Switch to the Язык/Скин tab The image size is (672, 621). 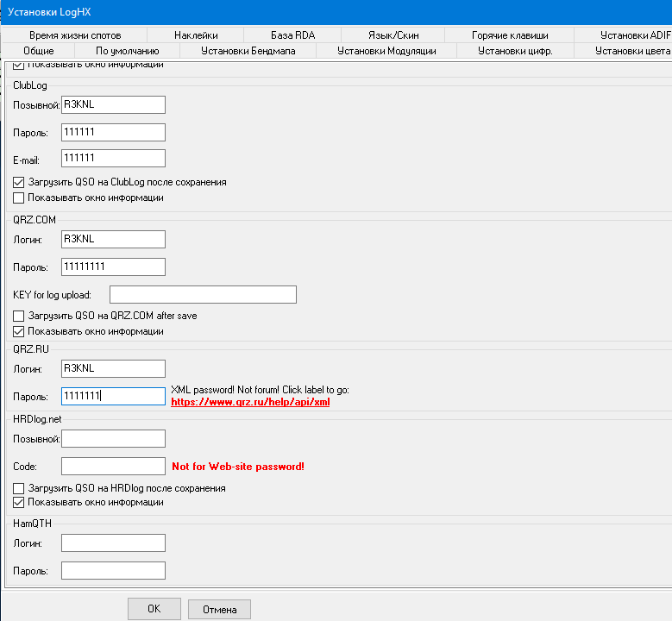[x=393, y=35]
